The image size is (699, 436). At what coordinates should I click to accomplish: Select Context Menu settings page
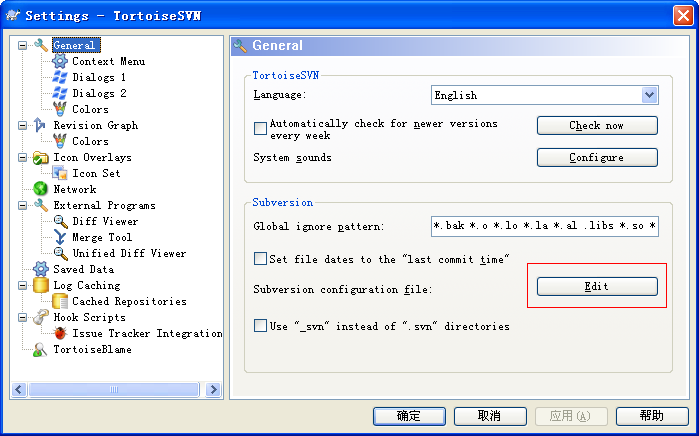click(x=108, y=61)
